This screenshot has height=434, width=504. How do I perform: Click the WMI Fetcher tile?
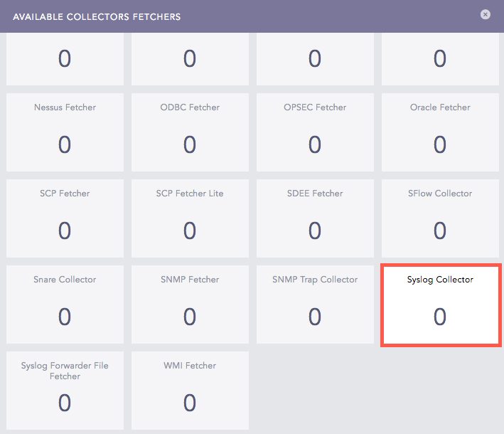pyautogui.click(x=190, y=391)
